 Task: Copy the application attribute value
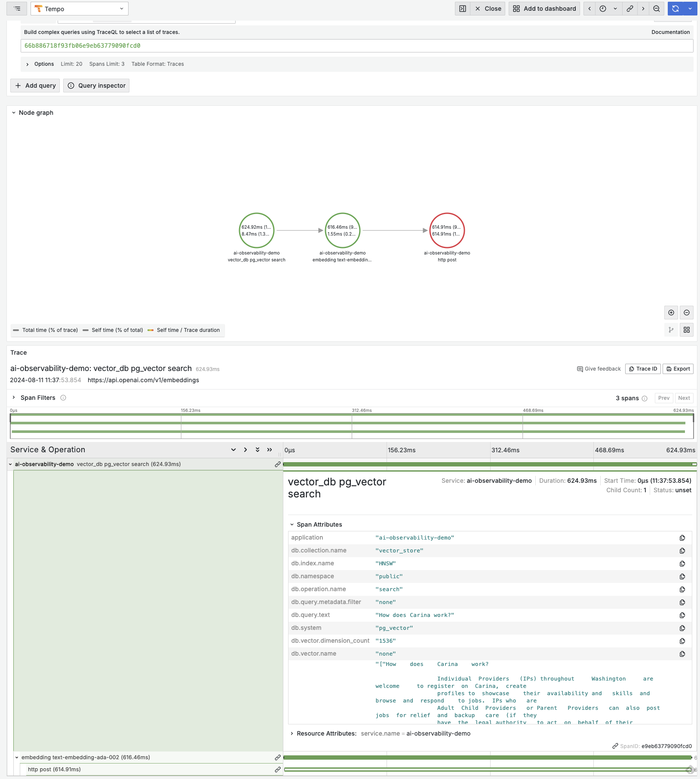click(x=682, y=538)
